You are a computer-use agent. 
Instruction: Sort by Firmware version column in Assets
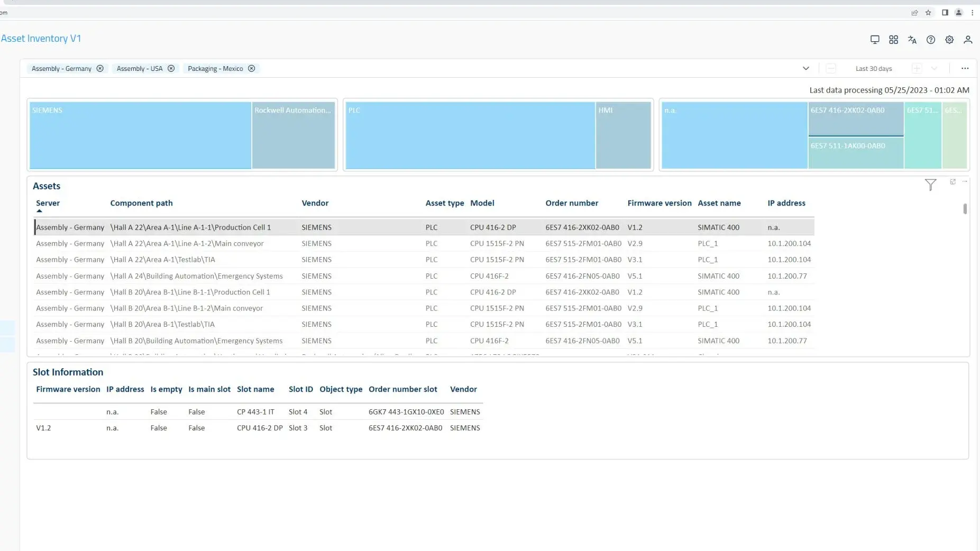(659, 203)
